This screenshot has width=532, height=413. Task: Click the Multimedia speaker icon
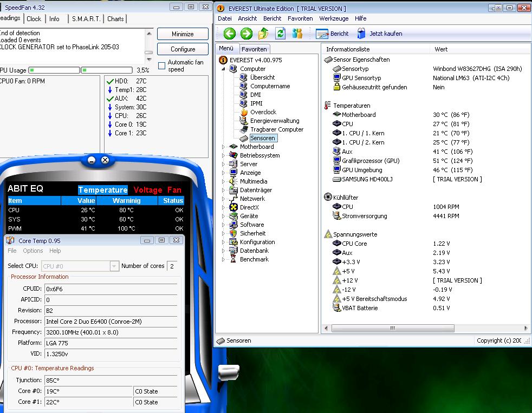pos(233,181)
